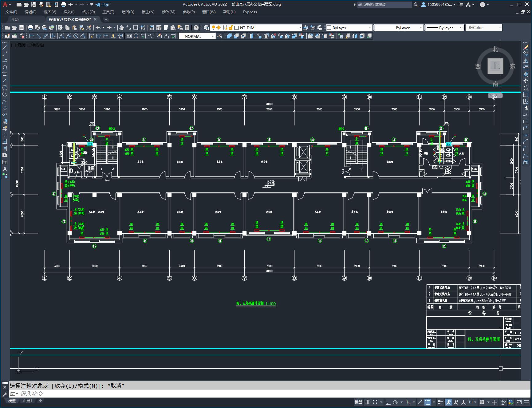Viewport: 532px width, 408px height.
Task: Click the Undo arrow in standard toolbar
Action: 98,28
